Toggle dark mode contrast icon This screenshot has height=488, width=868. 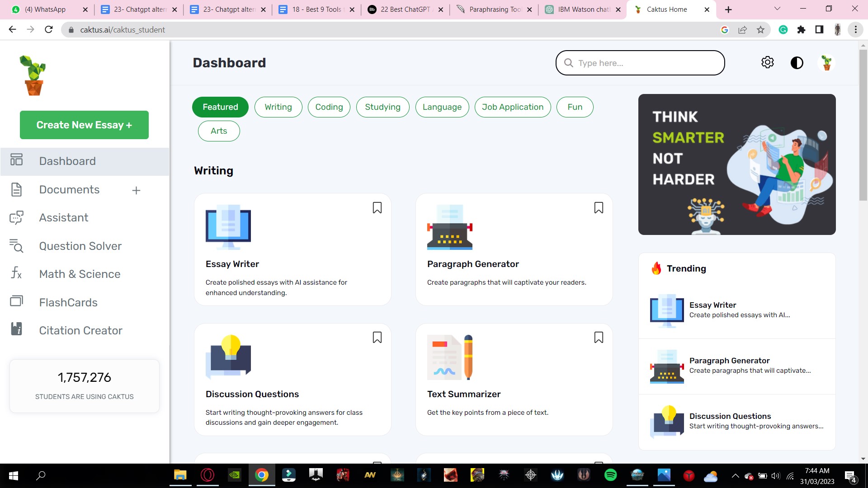coord(797,63)
